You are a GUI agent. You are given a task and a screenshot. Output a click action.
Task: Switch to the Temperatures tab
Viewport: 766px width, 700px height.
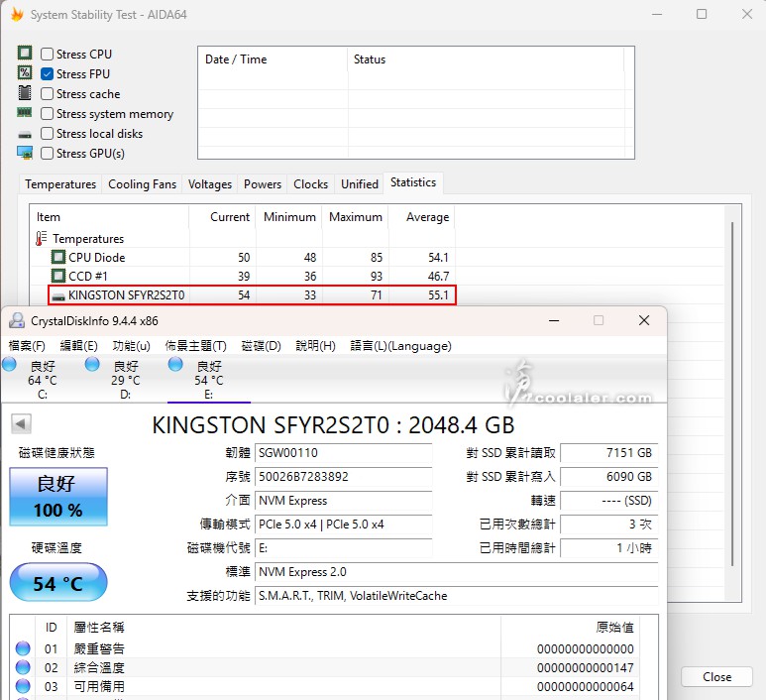(60, 184)
